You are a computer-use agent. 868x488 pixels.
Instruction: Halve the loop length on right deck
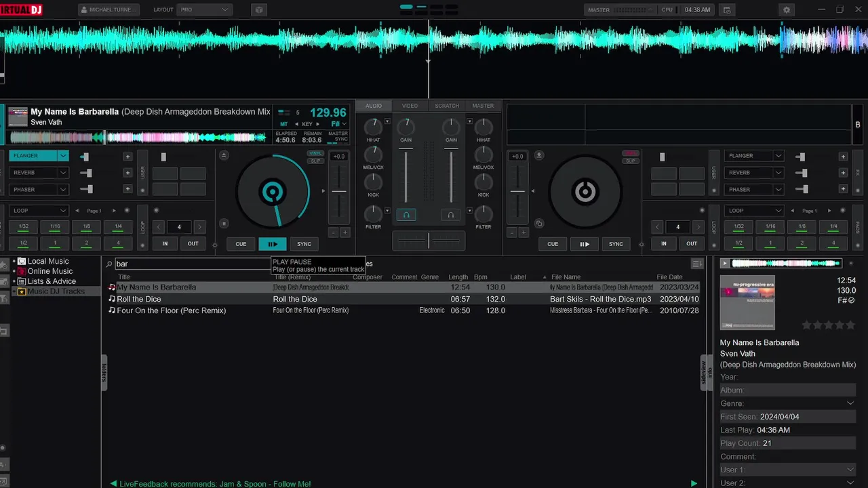pyautogui.click(x=657, y=227)
